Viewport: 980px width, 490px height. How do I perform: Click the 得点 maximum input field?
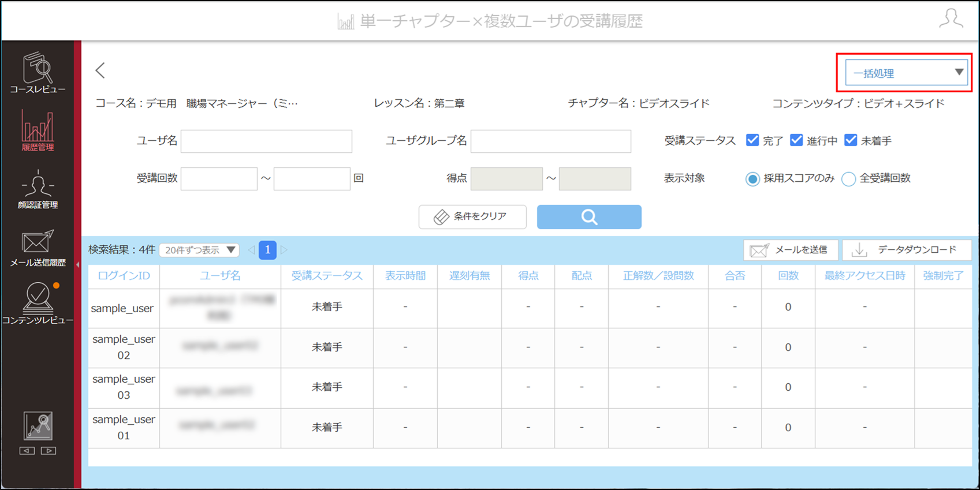click(x=595, y=179)
